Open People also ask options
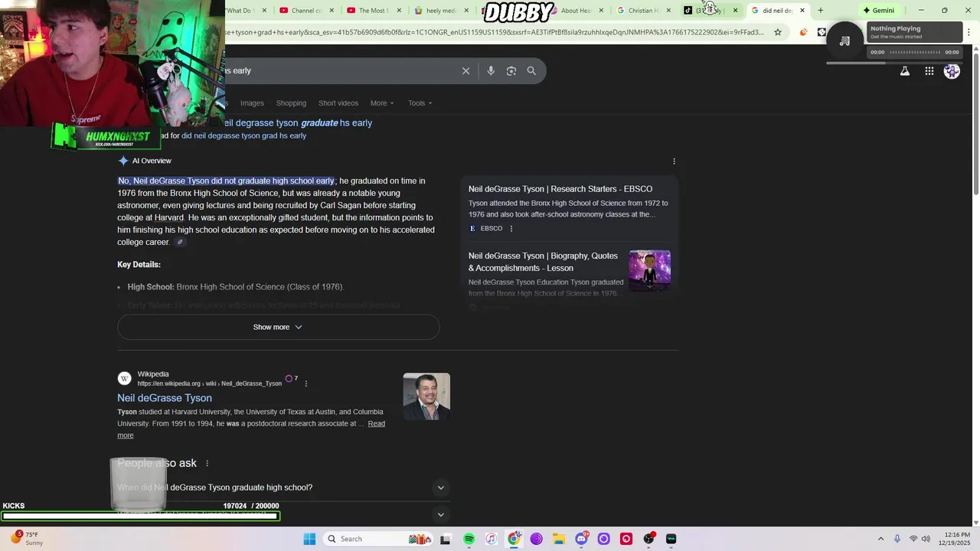Image resolution: width=980 pixels, height=551 pixels. [x=207, y=463]
